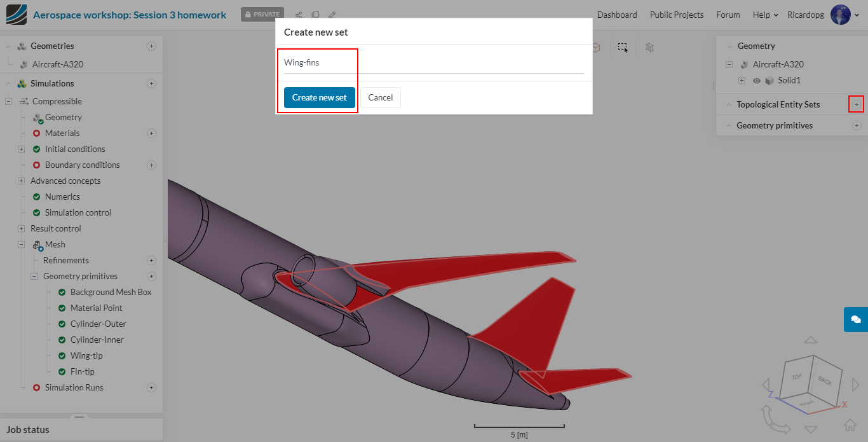
Task: Click the PRIVATE project badge
Action: click(262, 15)
